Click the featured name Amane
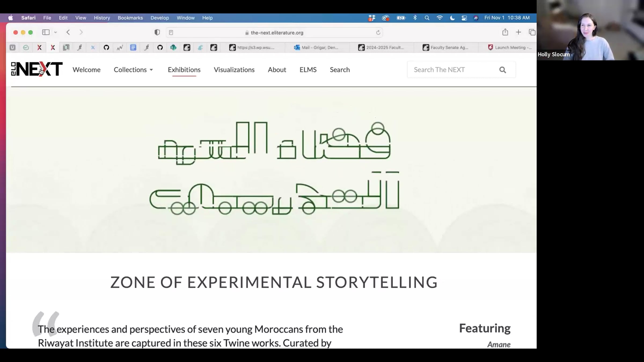The image size is (644, 362). 499,344
